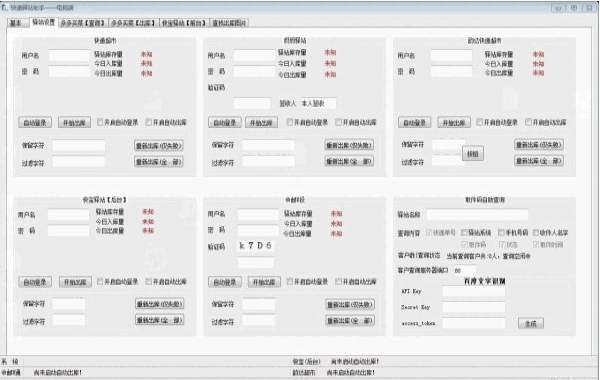
Task: Switch to 多多买菜【查询】 tab
Action: (x=83, y=23)
